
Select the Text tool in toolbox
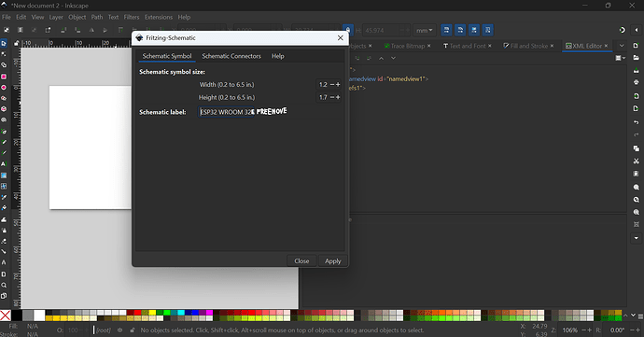(x=4, y=163)
